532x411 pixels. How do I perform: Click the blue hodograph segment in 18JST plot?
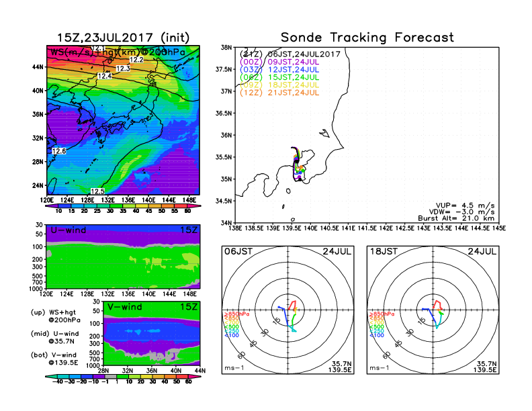[429, 314]
